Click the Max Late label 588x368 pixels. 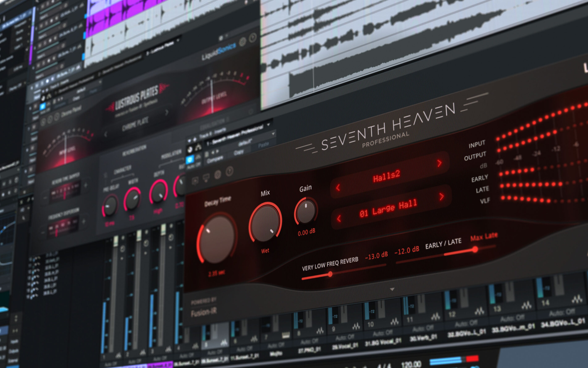click(x=484, y=236)
